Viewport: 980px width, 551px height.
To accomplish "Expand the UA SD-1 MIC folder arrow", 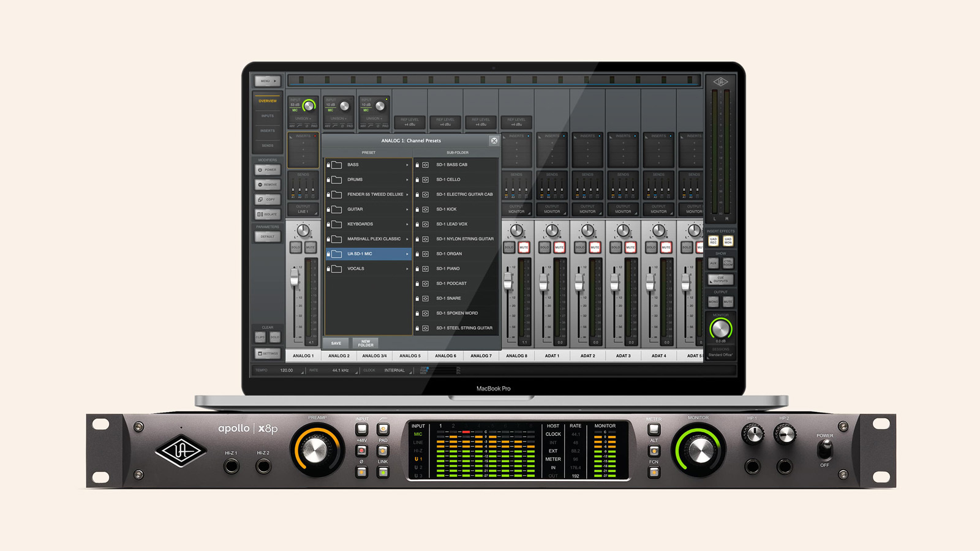I will pyautogui.click(x=407, y=253).
